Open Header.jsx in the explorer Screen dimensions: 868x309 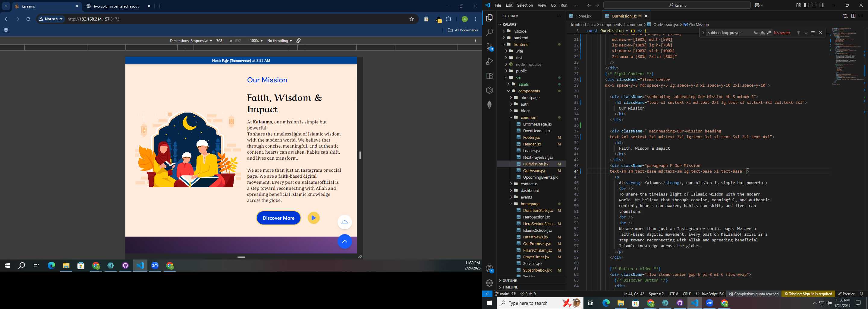click(x=532, y=144)
